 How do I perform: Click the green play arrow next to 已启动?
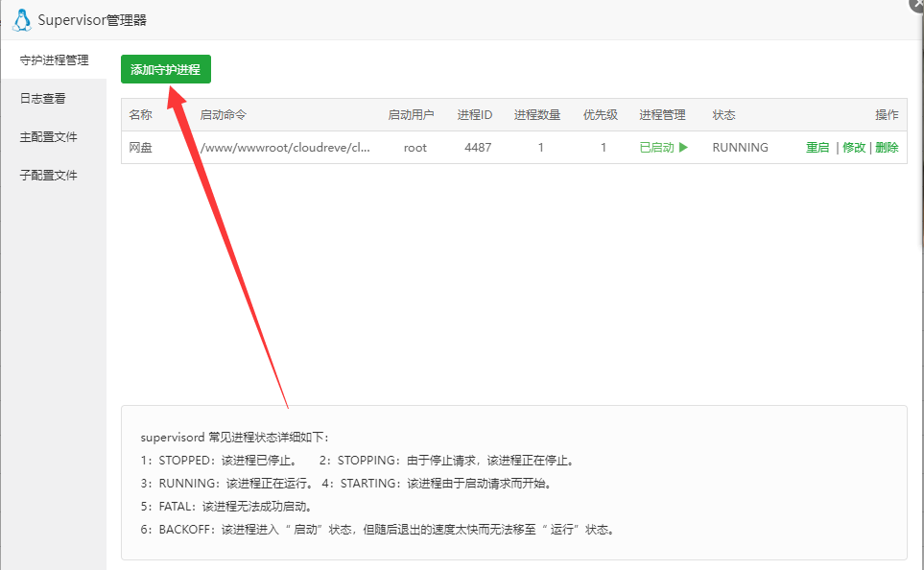coord(683,148)
